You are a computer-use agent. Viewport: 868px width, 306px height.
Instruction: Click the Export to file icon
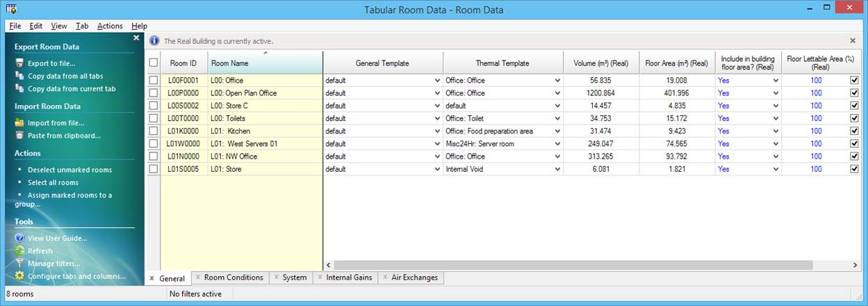tap(19, 63)
